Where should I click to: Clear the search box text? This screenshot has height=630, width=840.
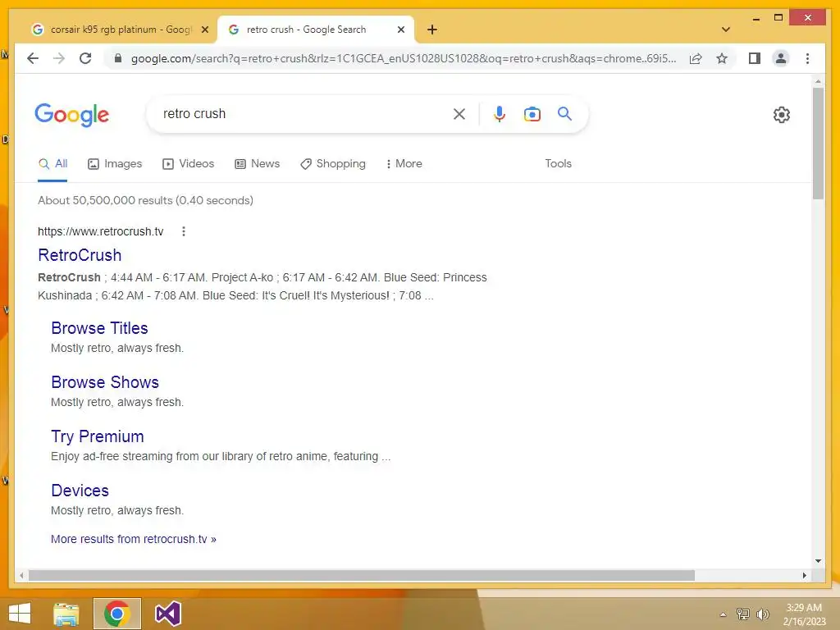coord(459,113)
